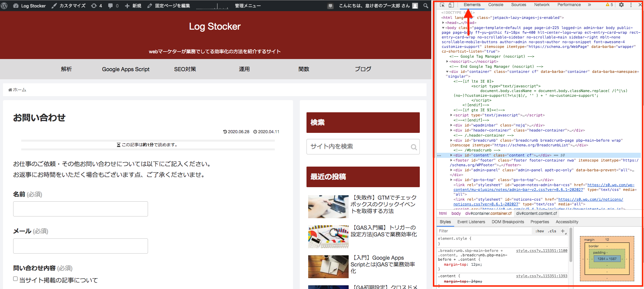Click the warnings count icon showing 5
This screenshot has width=644, height=289.
(610, 5)
